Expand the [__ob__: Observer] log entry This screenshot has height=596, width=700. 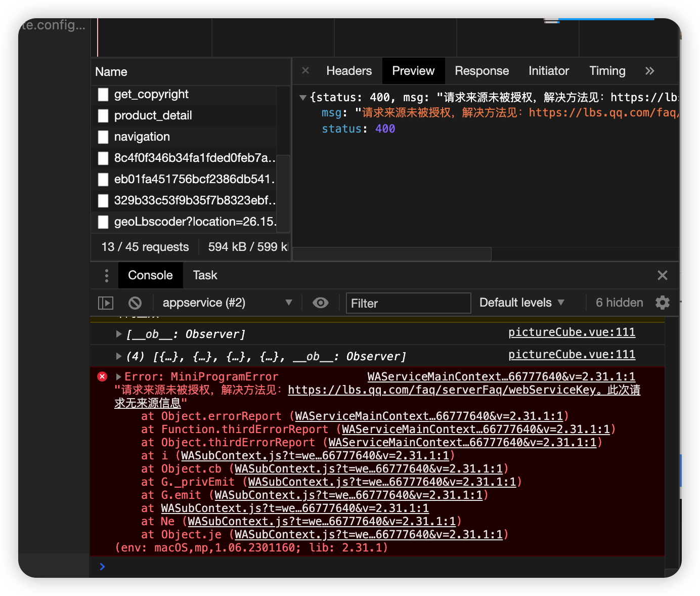118,334
